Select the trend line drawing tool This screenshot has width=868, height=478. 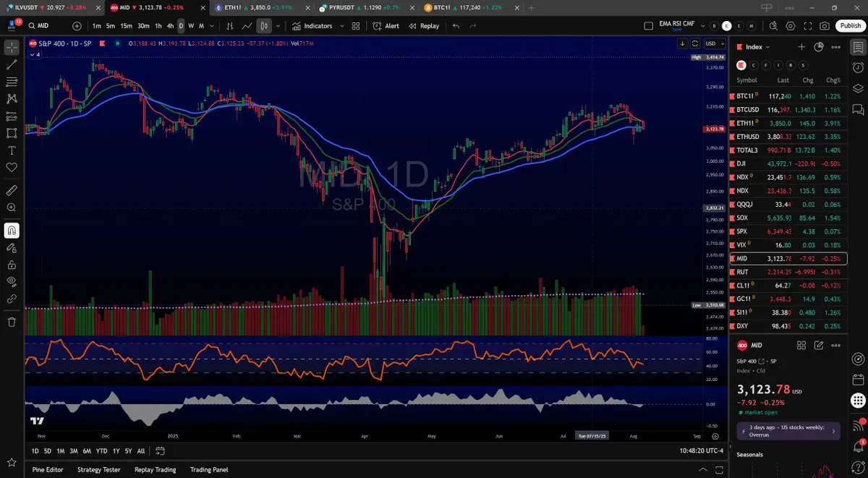12,64
